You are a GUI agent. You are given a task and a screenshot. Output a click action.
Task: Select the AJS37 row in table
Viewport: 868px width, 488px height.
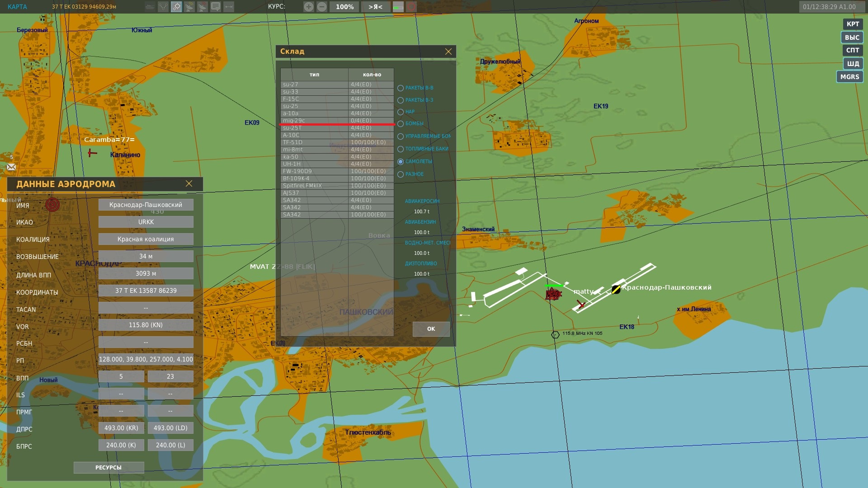coord(337,193)
